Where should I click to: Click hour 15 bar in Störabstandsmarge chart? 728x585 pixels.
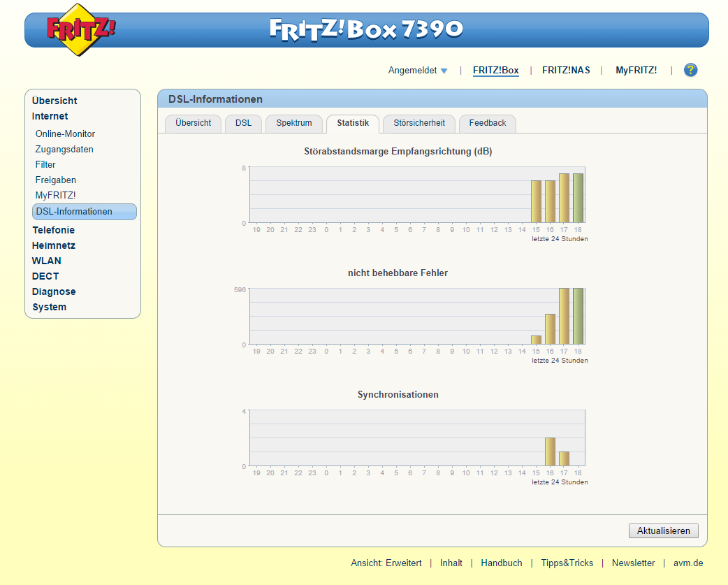(x=537, y=201)
